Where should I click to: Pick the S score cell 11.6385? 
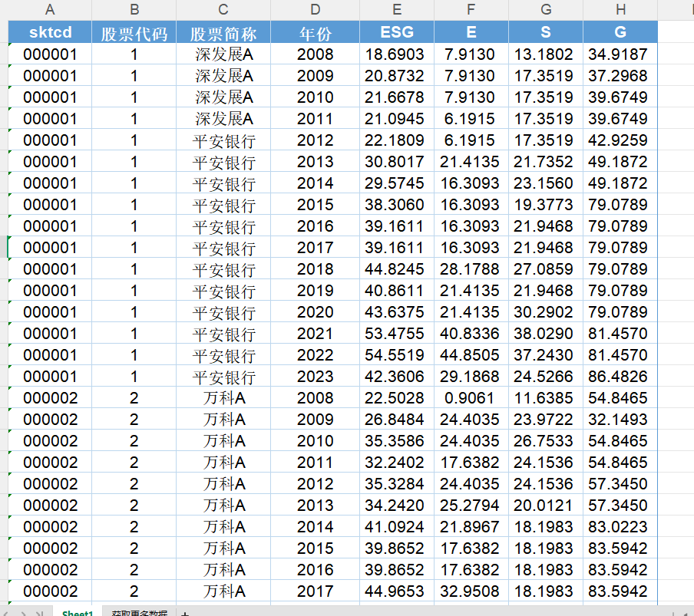click(x=546, y=397)
